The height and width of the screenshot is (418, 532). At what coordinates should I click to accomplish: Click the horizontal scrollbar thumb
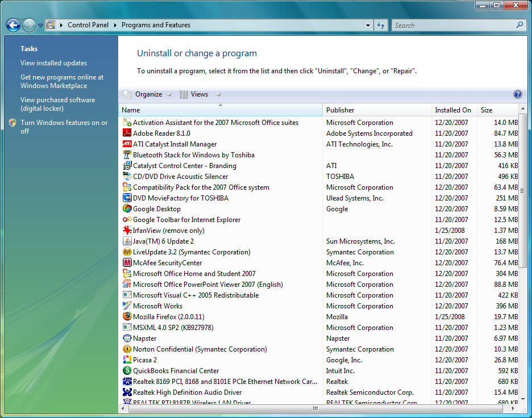[x=315, y=409]
